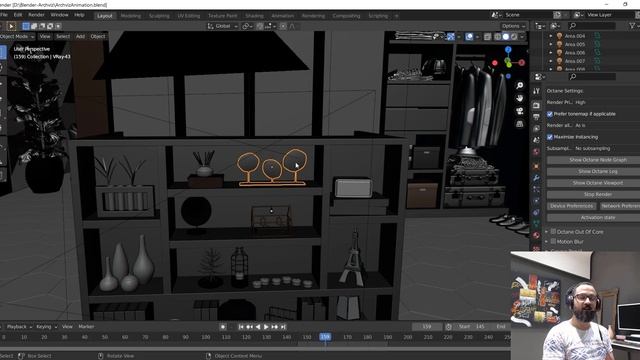The width and height of the screenshot is (640, 360).
Task: Expand the Area.006 outliner item
Action: [551, 53]
